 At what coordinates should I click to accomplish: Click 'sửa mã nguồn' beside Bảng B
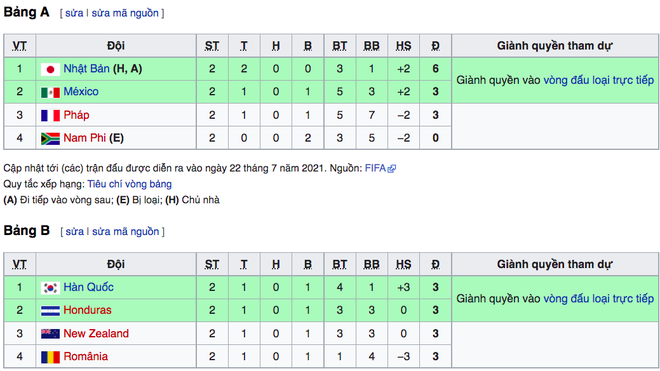point(125,232)
